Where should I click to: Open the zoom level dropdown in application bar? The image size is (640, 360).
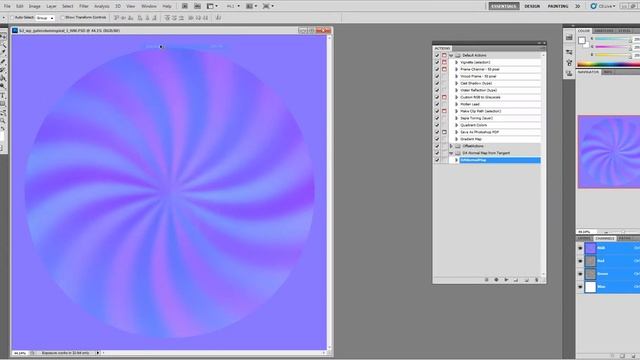click(x=233, y=6)
